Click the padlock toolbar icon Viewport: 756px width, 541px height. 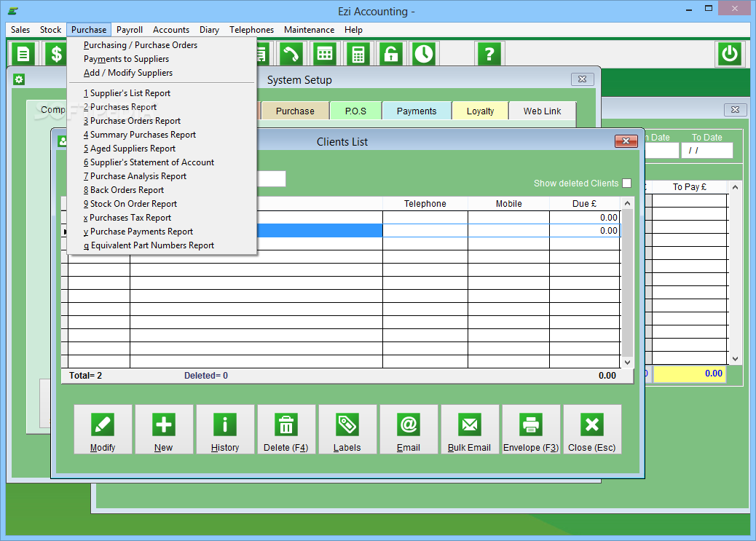tap(391, 54)
